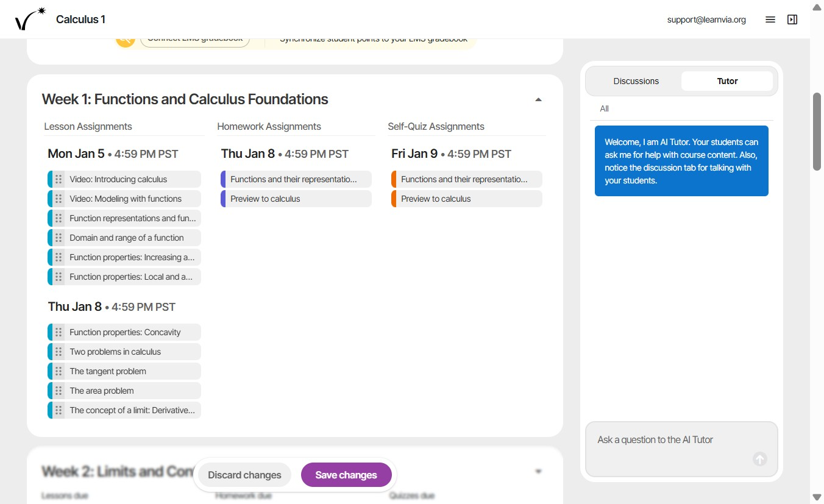Grab drag handle for Video: Introducing calculus
The image size is (824, 504).
click(x=59, y=179)
